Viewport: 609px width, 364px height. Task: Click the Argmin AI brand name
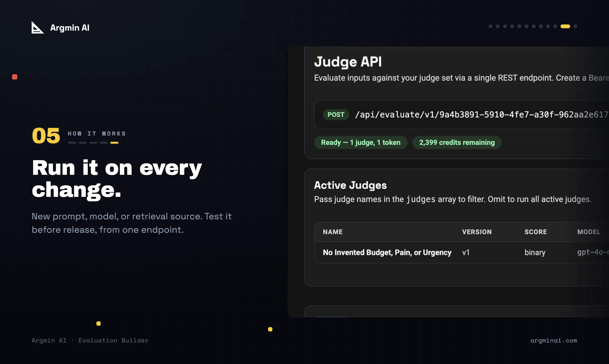[70, 28]
